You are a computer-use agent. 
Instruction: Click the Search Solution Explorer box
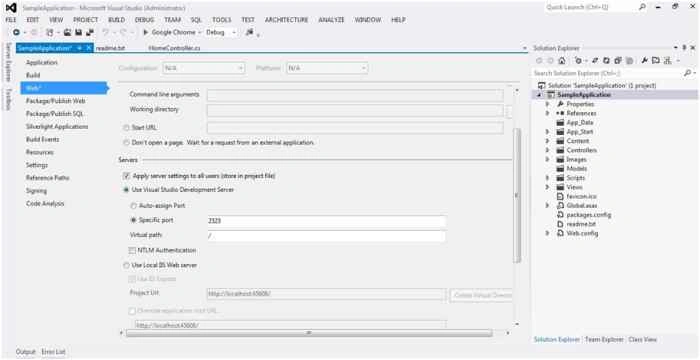(x=608, y=73)
